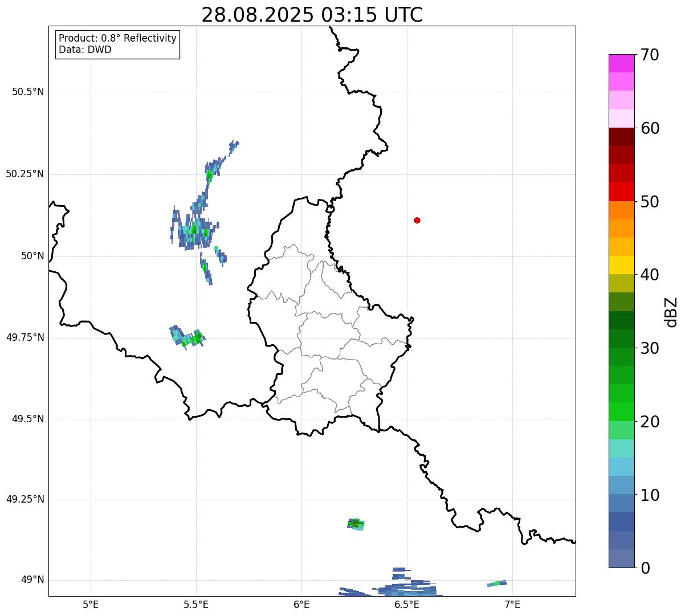Click the colorbar value 50
The width and height of the screenshot is (685, 616).
click(650, 202)
